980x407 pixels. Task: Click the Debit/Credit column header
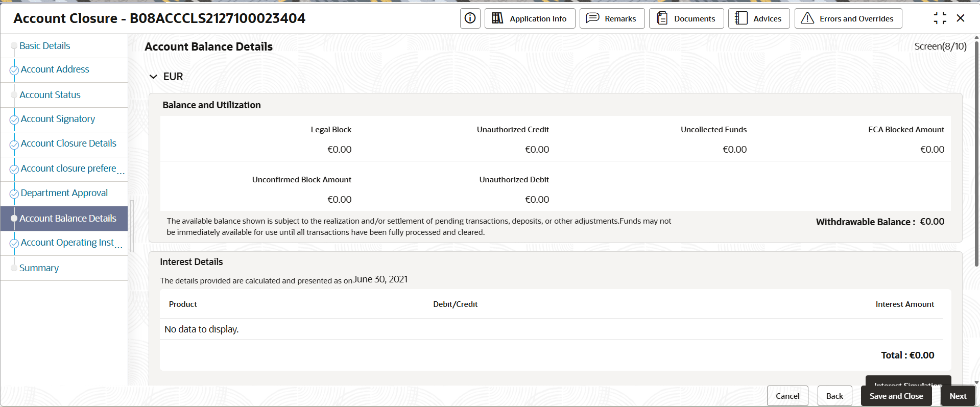pyautogui.click(x=456, y=304)
